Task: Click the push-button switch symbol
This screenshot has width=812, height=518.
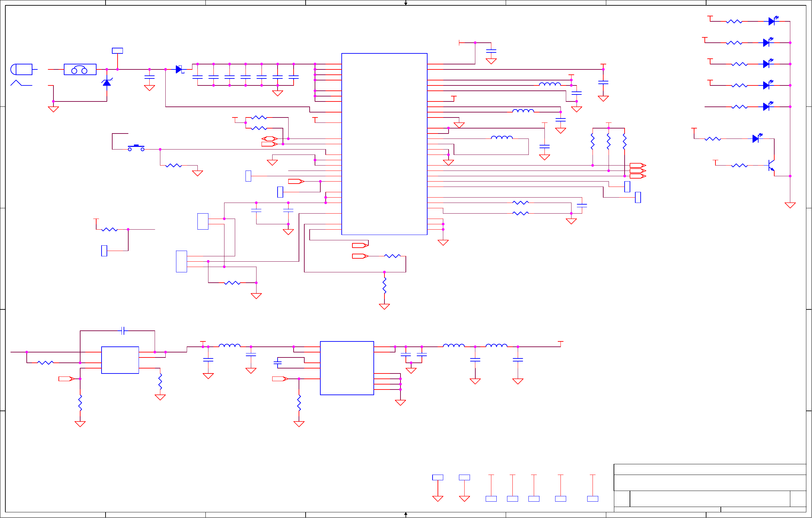Action: click(x=136, y=148)
